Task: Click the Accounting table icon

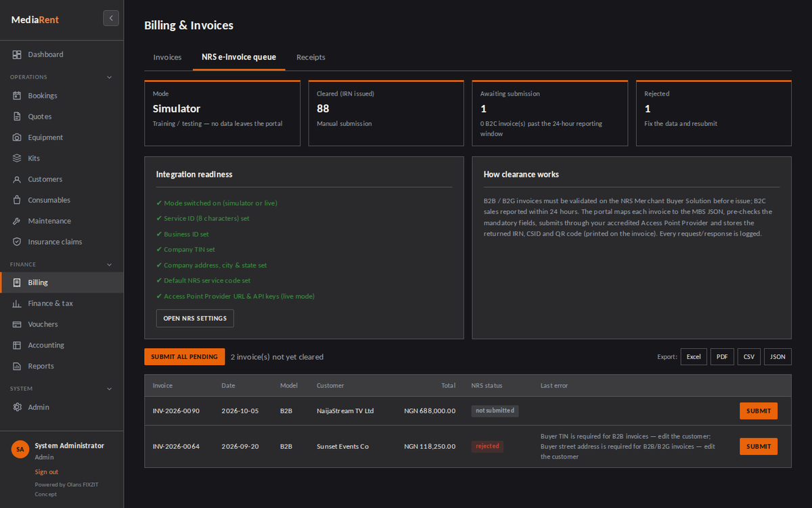Action: [x=17, y=345]
